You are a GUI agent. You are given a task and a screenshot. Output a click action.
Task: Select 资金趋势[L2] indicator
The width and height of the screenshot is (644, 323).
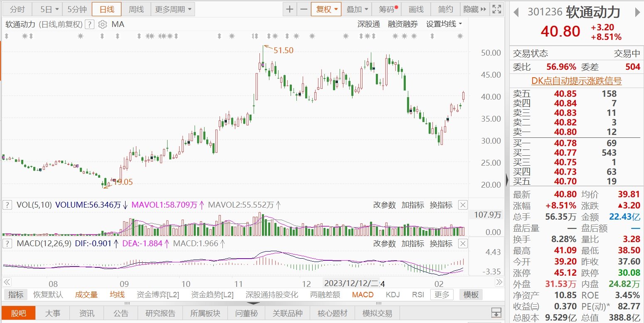(x=212, y=295)
